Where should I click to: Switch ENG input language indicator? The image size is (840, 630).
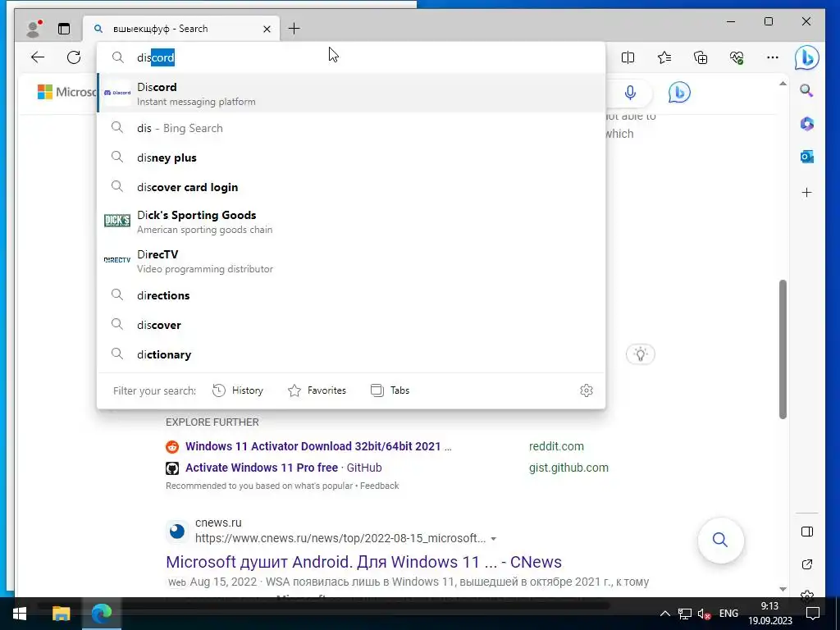tap(728, 614)
